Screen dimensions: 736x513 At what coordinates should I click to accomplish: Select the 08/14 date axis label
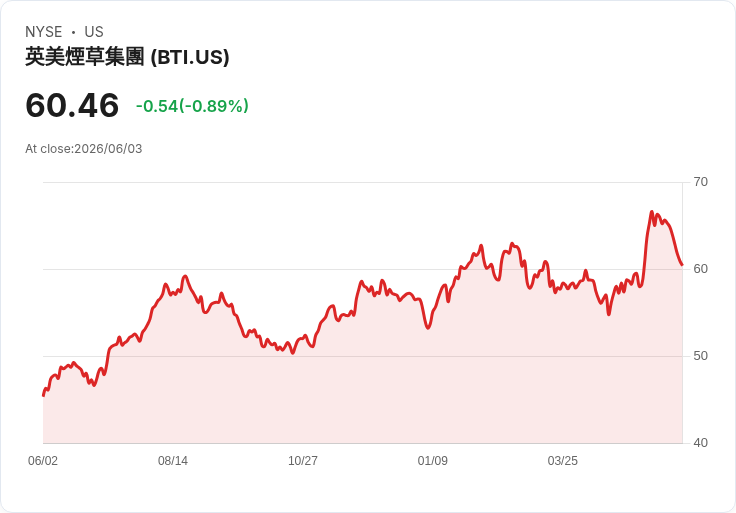(x=173, y=461)
